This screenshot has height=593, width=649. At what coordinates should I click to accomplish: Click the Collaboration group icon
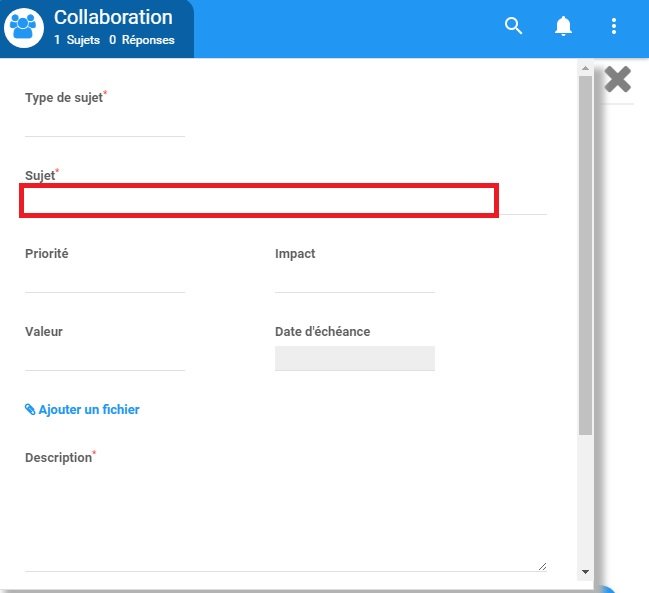pyautogui.click(x=24, y=28)
